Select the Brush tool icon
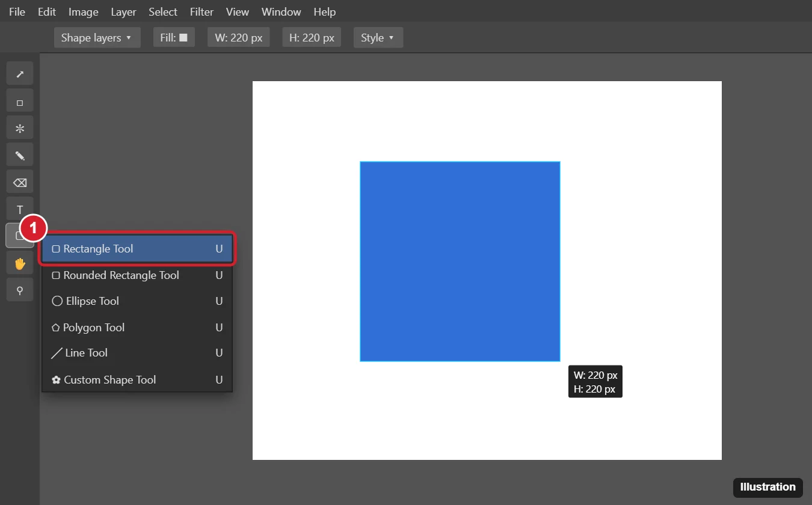 click(20, 156)
